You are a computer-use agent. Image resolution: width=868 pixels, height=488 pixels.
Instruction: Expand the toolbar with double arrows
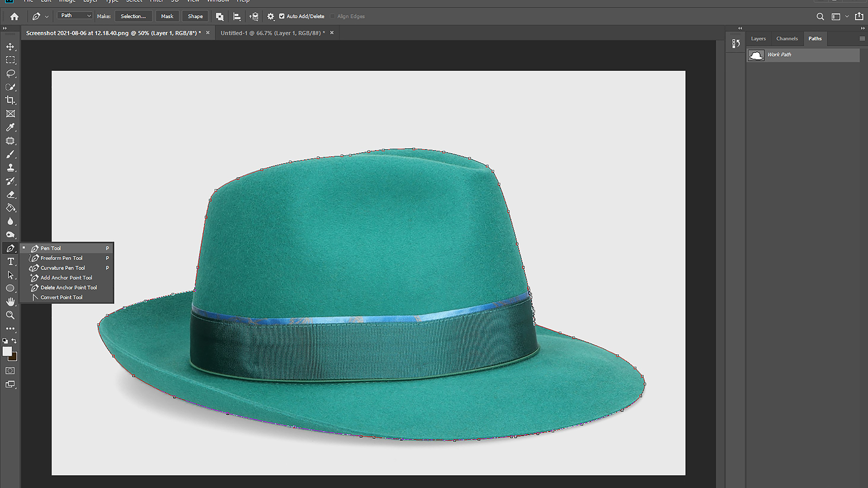(5, 28)
